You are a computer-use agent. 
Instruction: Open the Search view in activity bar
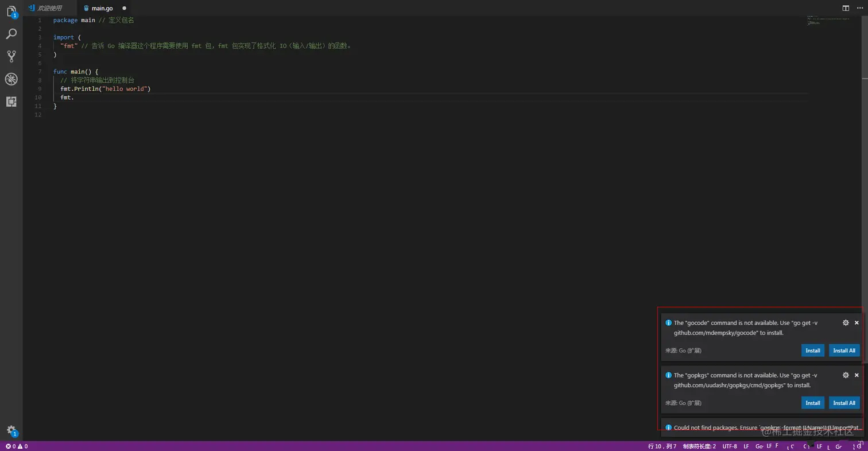click(11, 34)
